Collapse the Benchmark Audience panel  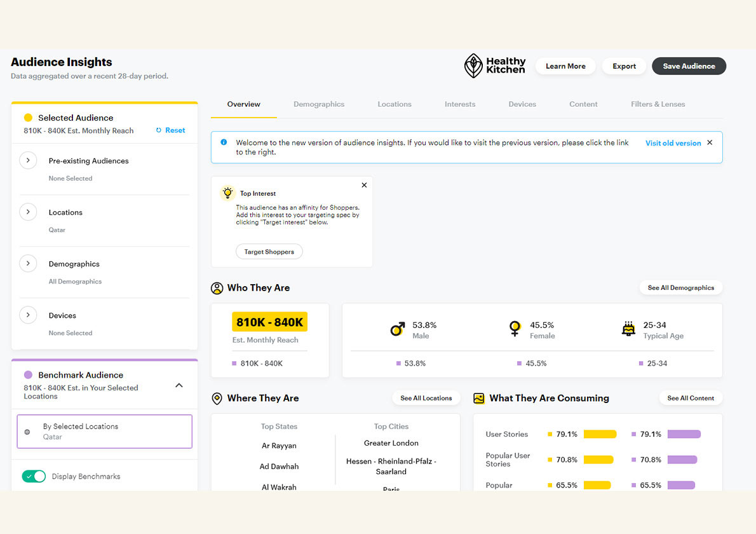coord(179,385)
